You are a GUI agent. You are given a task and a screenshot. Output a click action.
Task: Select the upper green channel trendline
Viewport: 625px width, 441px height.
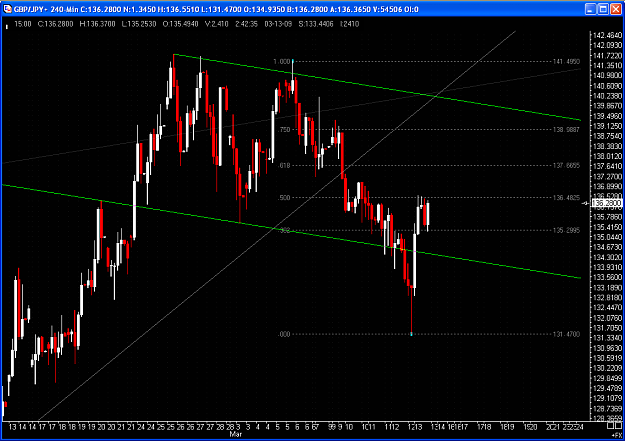[377, 87]
